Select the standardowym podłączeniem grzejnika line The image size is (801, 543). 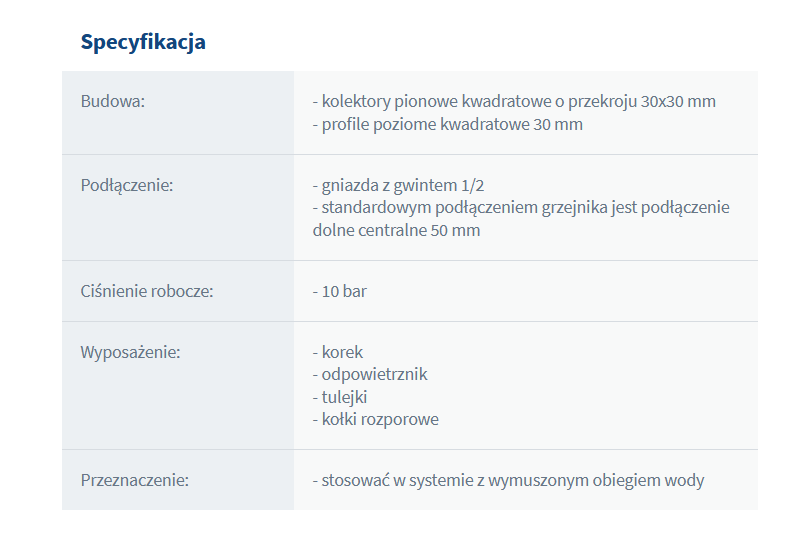[x=521, y=207]
